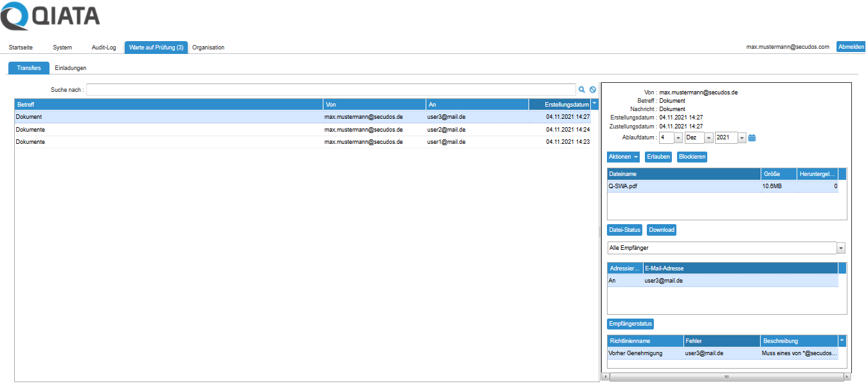The width and height of the screenshot is (868, 386).
Task: Click the clear search filter icon
Action: [593, 90]
